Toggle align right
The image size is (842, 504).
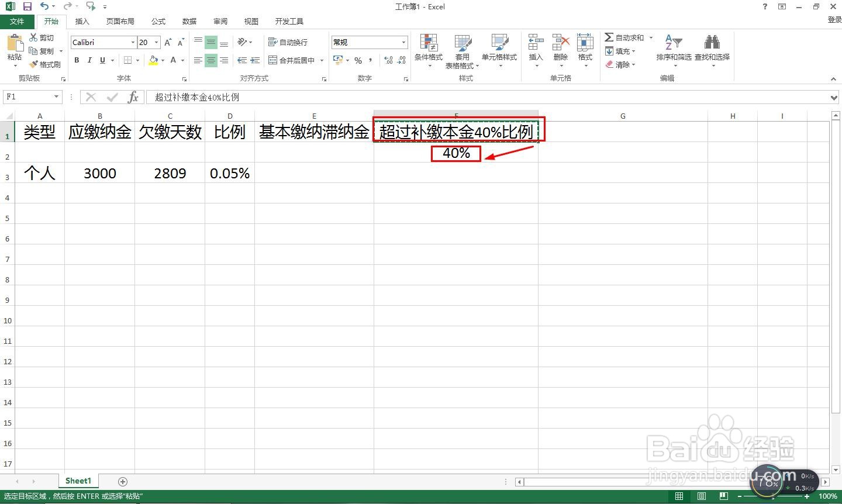pos(224,60)
